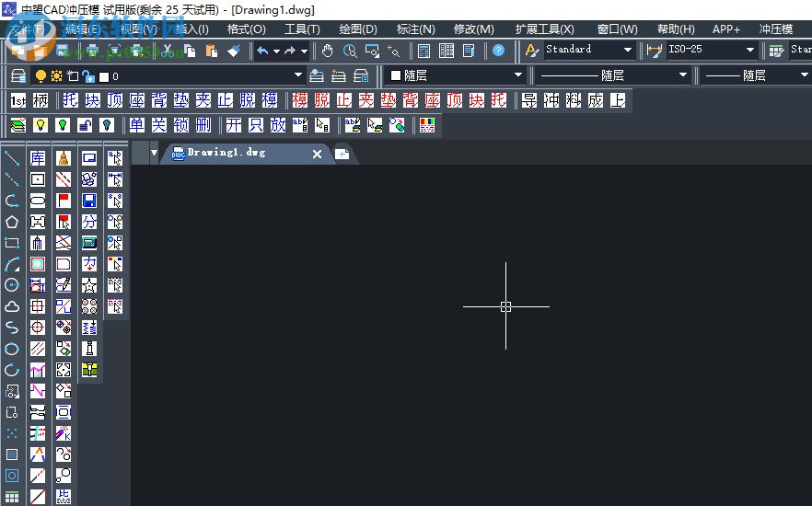Click the blue padlock unlock icon
The height and width of the screenshot is (506, 812).
[85, 125]
